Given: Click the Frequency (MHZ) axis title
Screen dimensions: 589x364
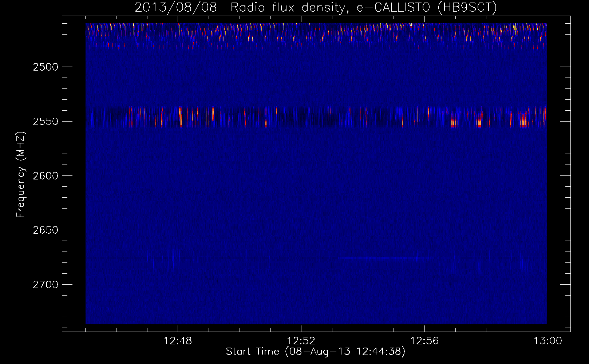Looking at the screenshot, I should 21,175.
